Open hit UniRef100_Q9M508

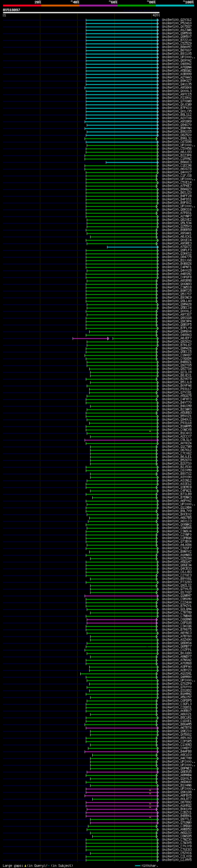[x=177, y=33]
